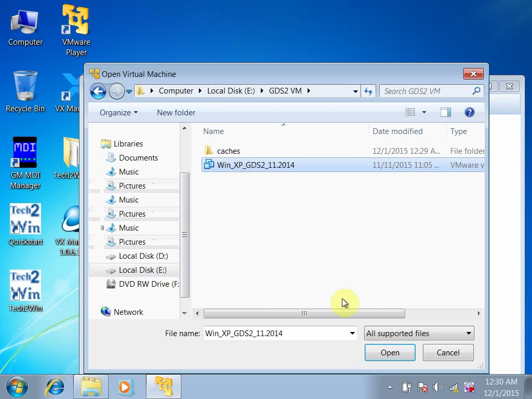Create a New folder
Image resolution: width=532 pixels, height=399 pixels.
click(176, 112)
